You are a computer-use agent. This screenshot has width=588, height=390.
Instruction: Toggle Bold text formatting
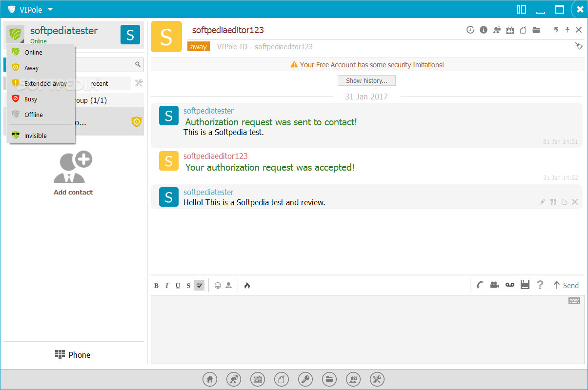(x=157, y=286)
